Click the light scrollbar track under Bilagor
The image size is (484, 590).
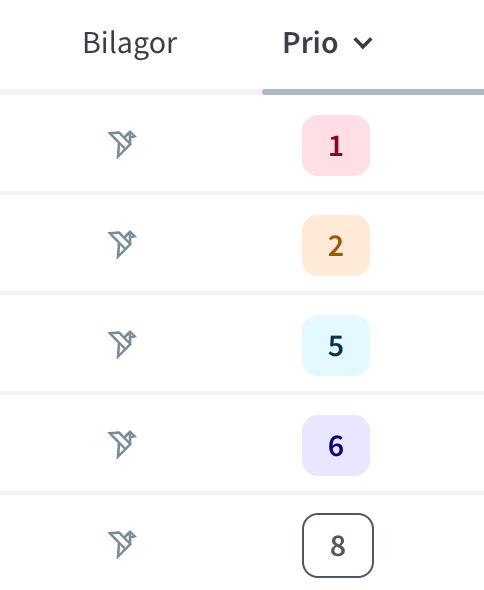(x=131, y=92)
